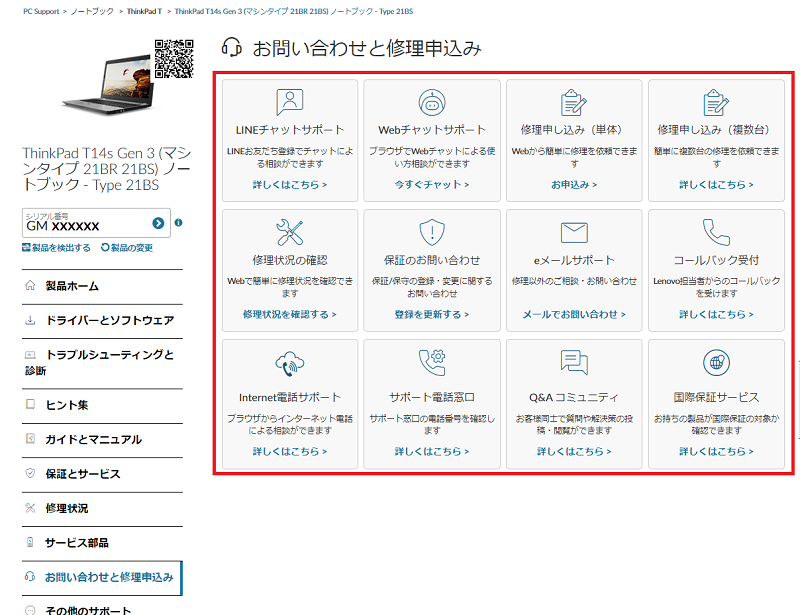Click the ThinkPad T breadcrumb link
The height and width of the screenshot is (615, 800).
[145, 11]
